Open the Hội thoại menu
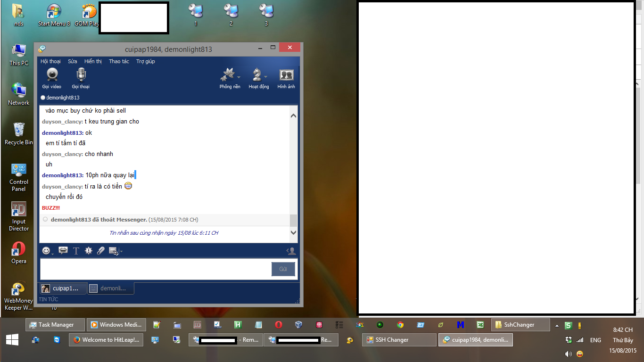This screenshot has width=644, height=362. (50, 61)
